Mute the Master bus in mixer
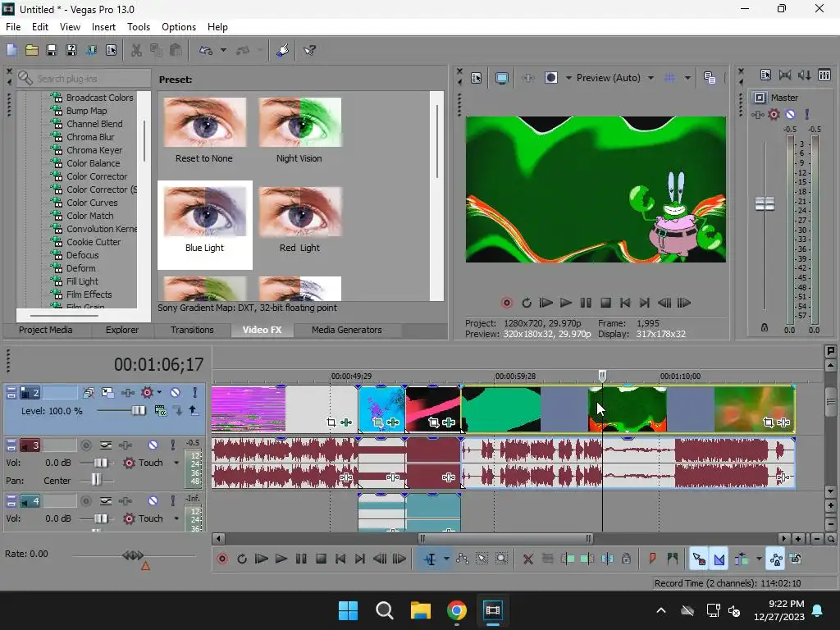The height and width of the screenshot is (630, 840). click(x=790, y=114)
